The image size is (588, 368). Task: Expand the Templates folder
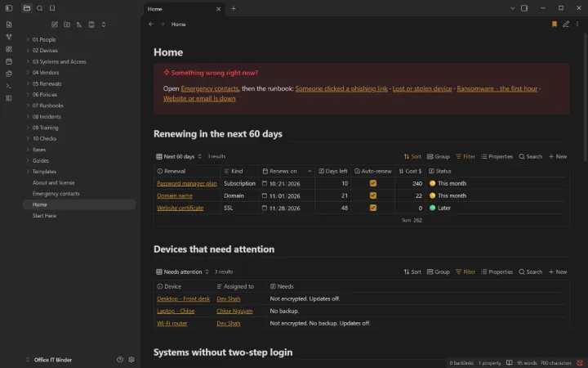(x=44, y=171)
